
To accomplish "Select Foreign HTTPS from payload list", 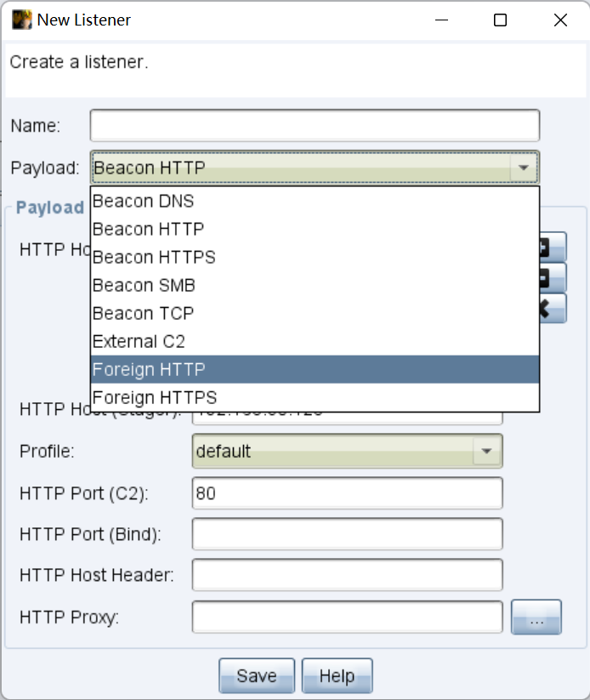I will (315, 397).
